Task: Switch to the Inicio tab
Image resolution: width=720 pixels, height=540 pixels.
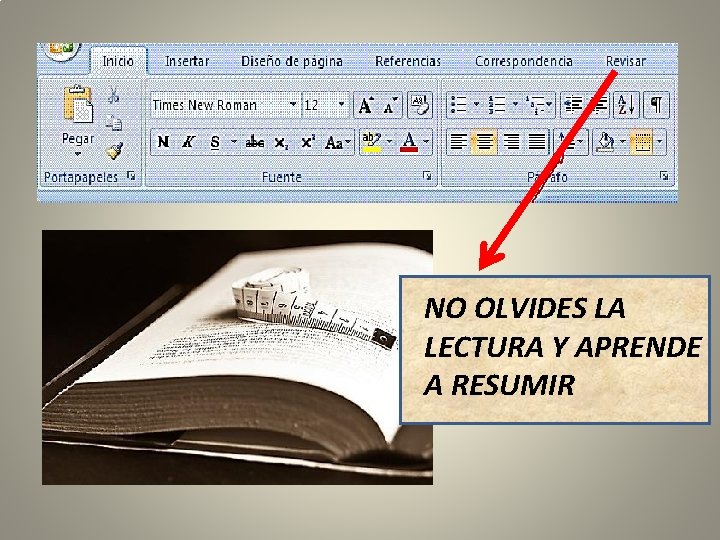Action: pyautogui.click(x=118, y=62)
